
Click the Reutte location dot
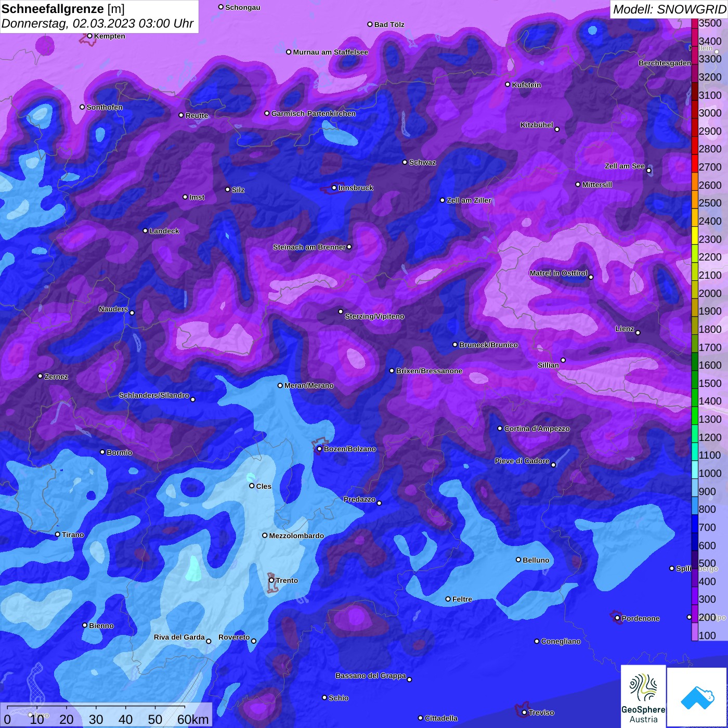(181, 115)
